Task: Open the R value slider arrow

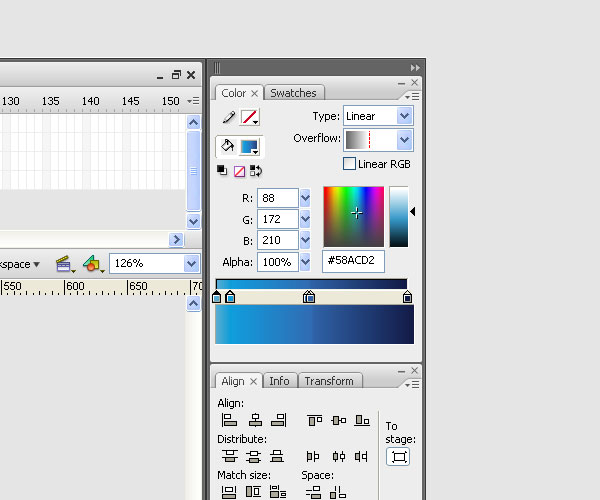Action: coord(305,198)
